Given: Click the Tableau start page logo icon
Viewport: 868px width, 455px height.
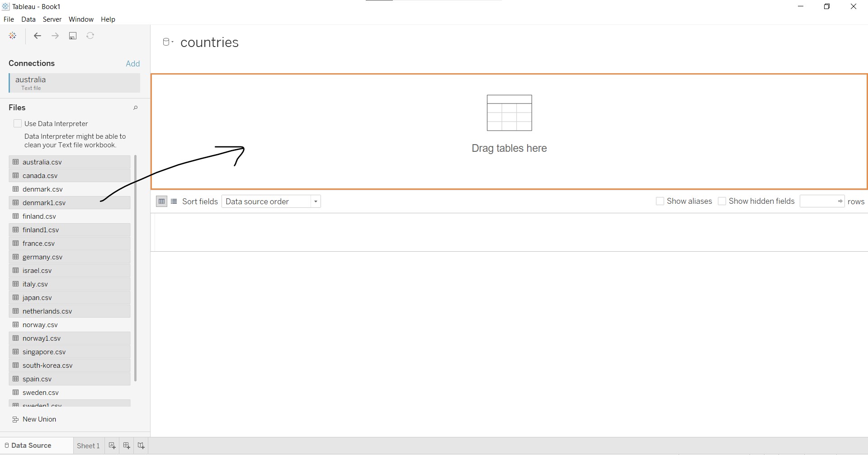Looking at the screenshot, I should pyautogui.click(x=13, y=36).
